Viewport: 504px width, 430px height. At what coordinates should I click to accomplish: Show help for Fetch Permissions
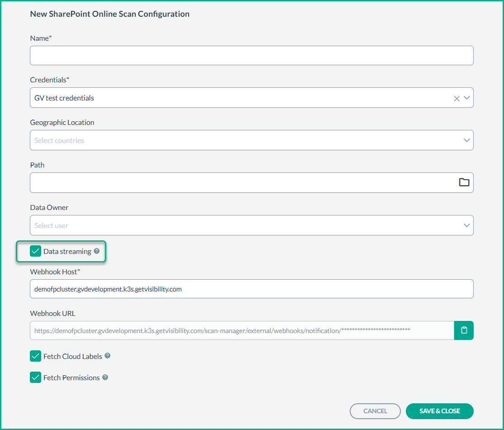[x=105, y=377]
